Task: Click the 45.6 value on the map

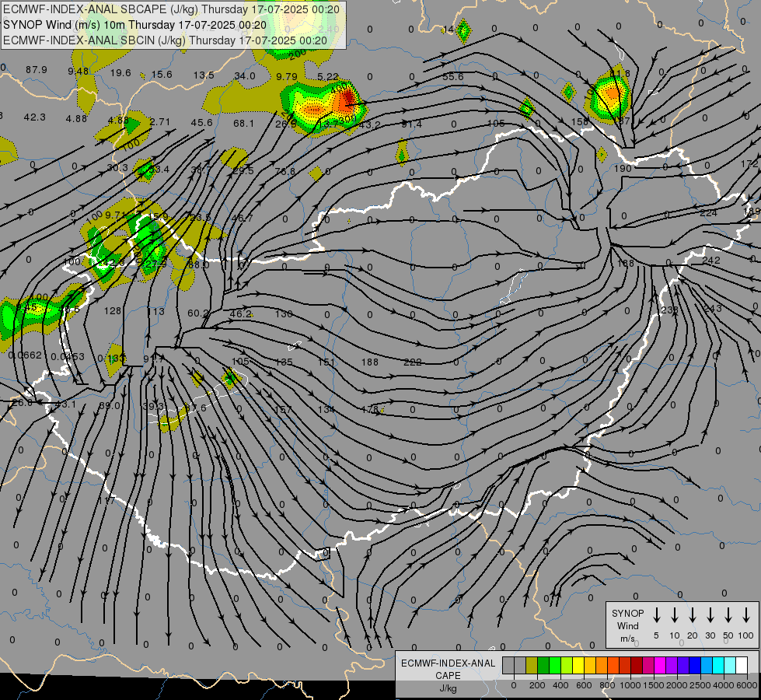Action: 202,122
